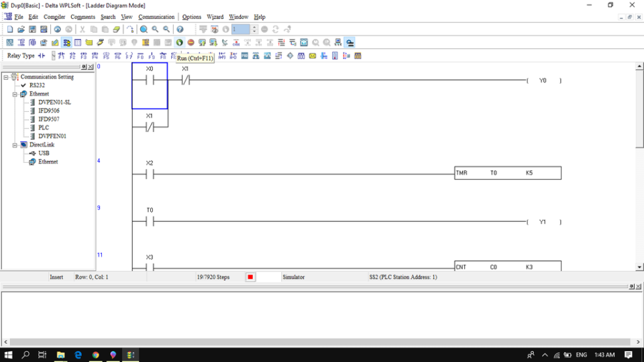Screen dimensions: 644x362
Task: Open the Options menu
Action: click(x=191, y=17)
